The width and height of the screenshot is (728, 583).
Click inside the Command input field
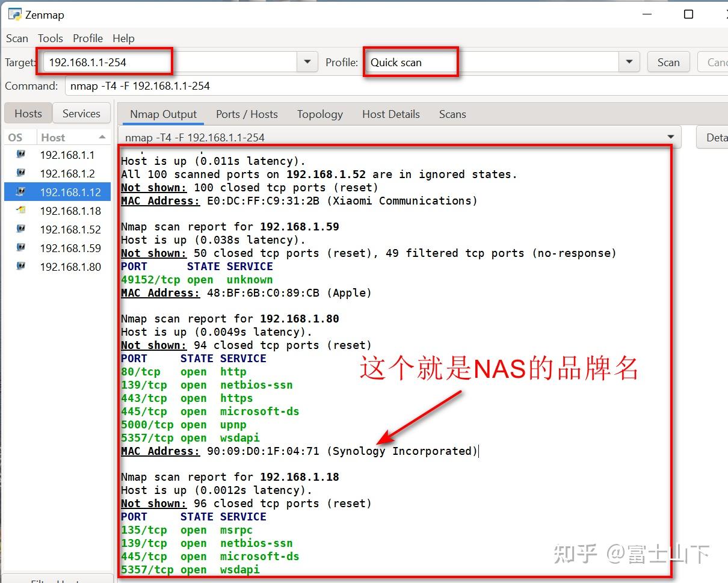(x=180, y=86)
